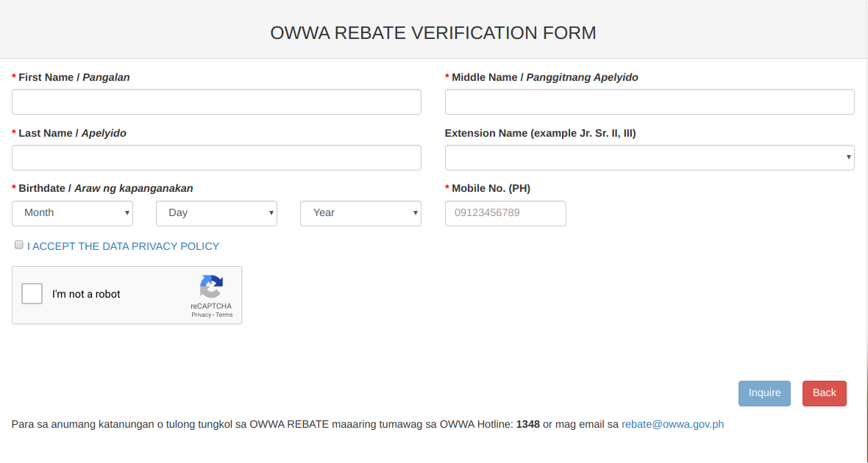
Task: Open the birthdate Month dropdown
Action: coord(73,213)
